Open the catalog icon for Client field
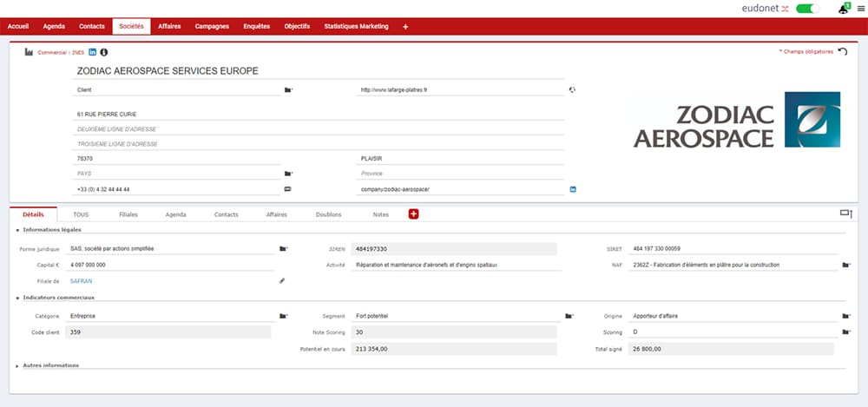 [288, 89]
